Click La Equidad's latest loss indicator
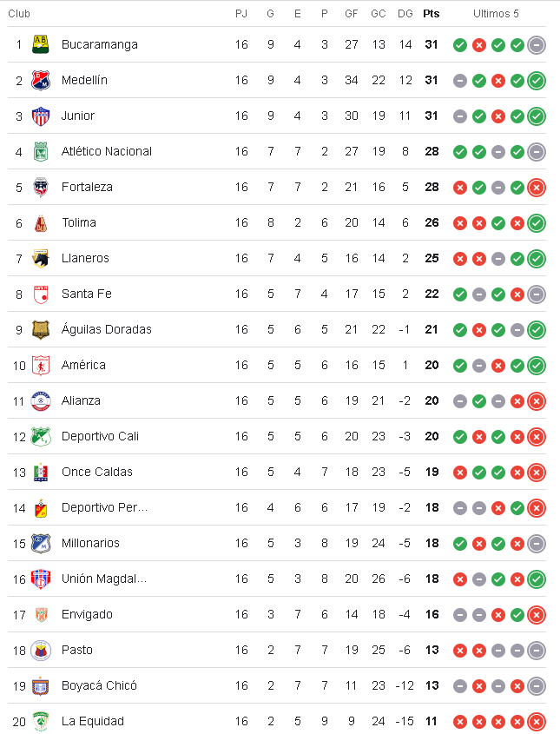The width and height of the screenshot is (560, 734). pos(537,722)
